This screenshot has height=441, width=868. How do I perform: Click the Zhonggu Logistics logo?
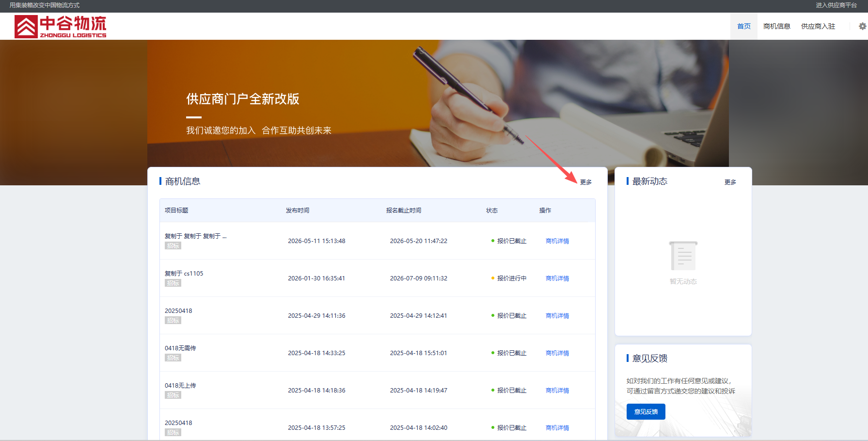click(61, 26)
